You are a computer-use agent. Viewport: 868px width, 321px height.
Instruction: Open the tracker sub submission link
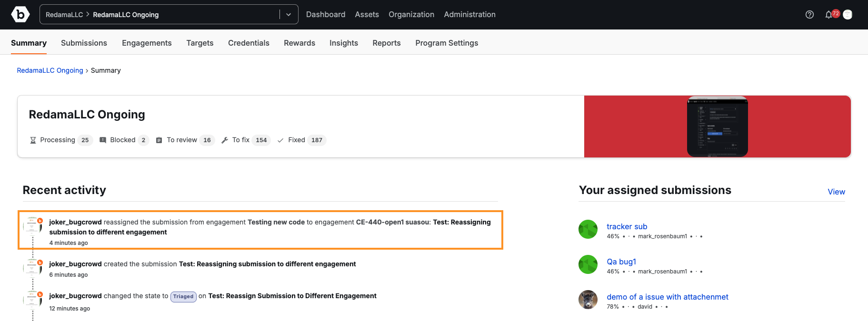tap(627, 226)
